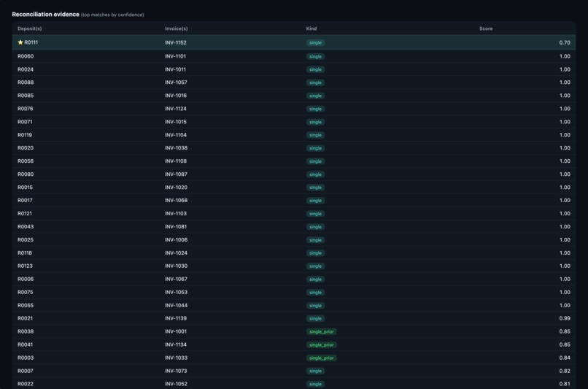Select deposit R0007

click(26, 371)
